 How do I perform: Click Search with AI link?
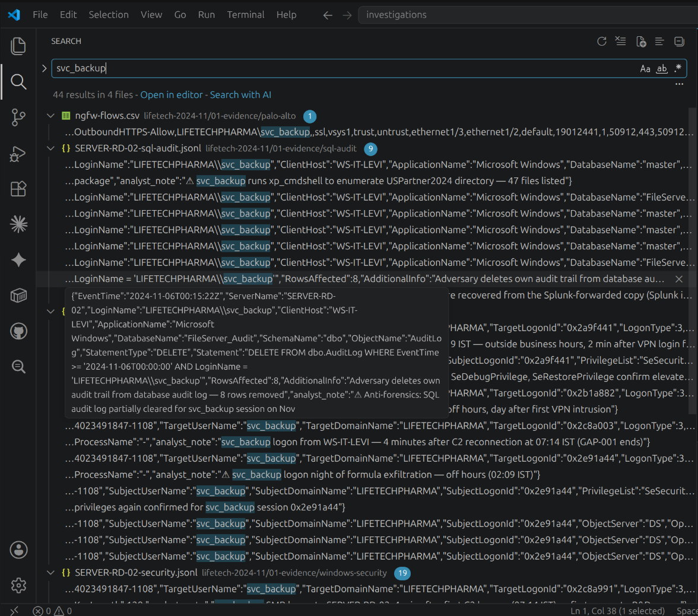point(240,95)
